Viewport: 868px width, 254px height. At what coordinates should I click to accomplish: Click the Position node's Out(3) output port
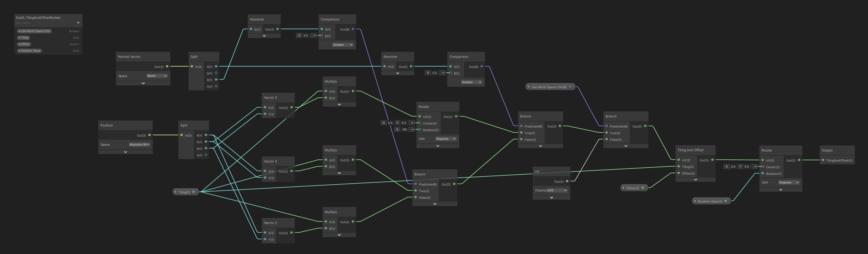150,135
